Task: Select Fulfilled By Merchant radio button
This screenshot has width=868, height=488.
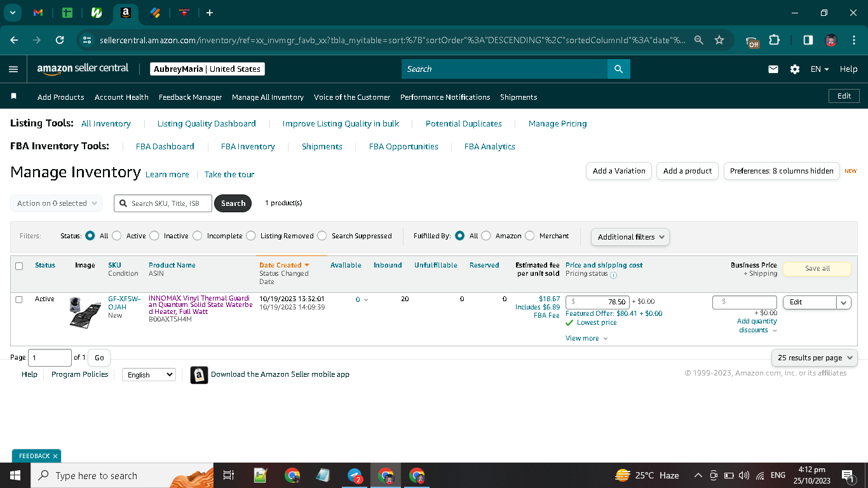Action: (530, 236)
